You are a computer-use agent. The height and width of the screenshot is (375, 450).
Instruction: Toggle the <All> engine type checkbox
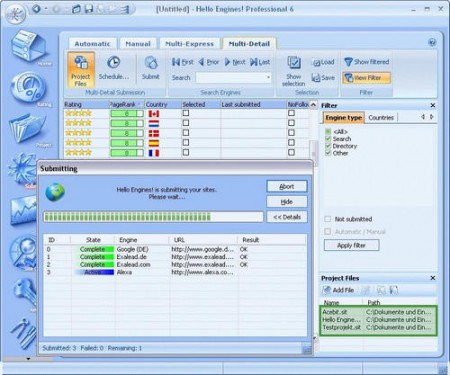coord(328,132)
